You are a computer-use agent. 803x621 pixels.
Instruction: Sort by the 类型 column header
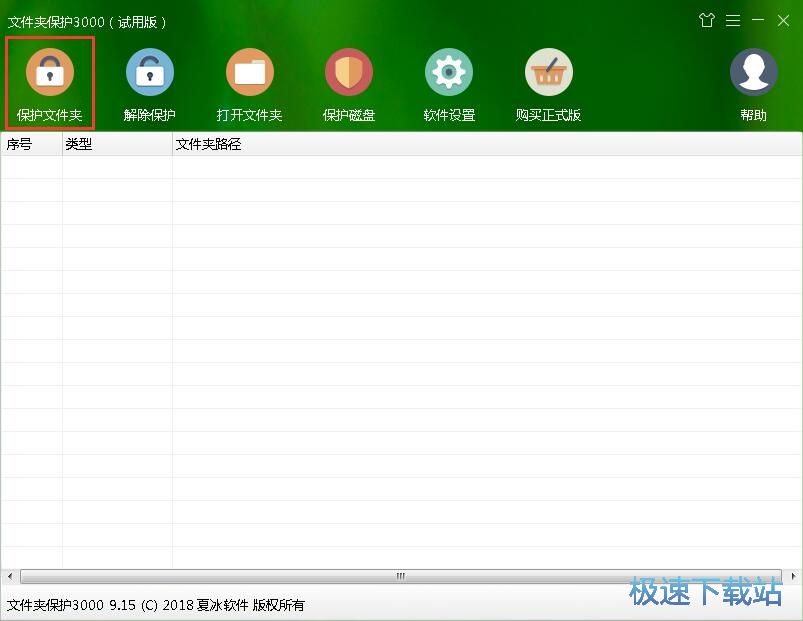117,144
